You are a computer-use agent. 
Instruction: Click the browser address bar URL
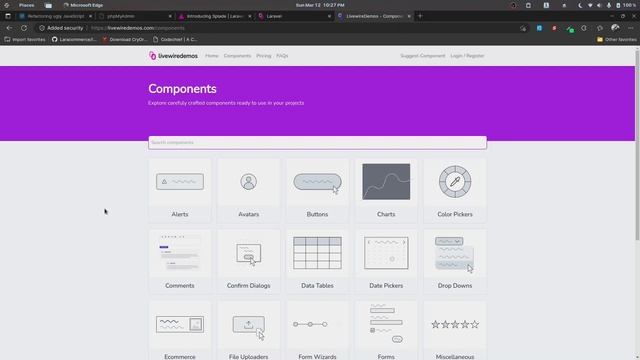(138, 28)
